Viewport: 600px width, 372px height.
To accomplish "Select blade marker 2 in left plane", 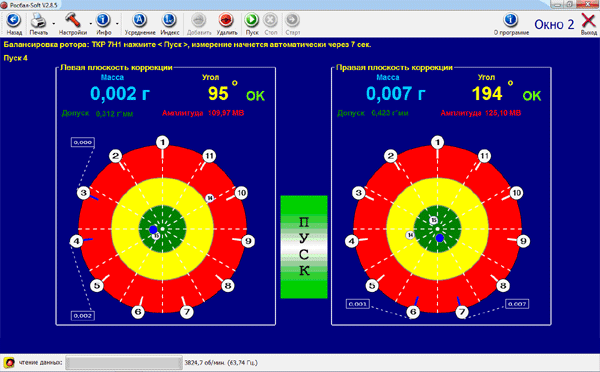I will [x=116, y=156].
